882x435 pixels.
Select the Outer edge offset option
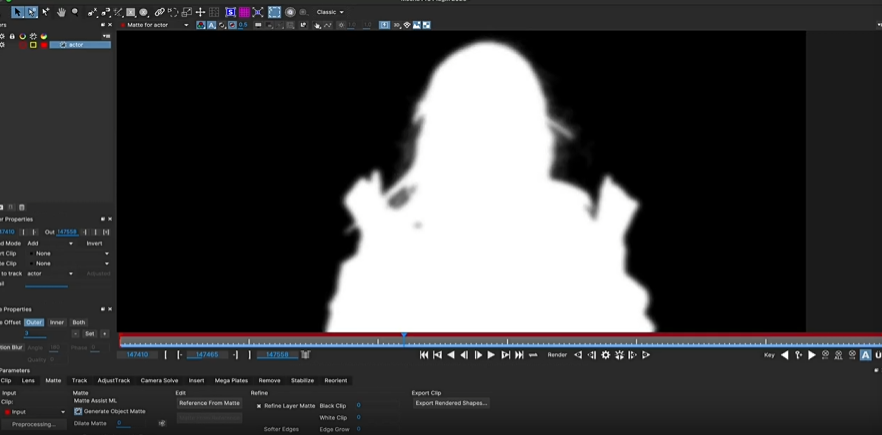click(x=34, y=322)
